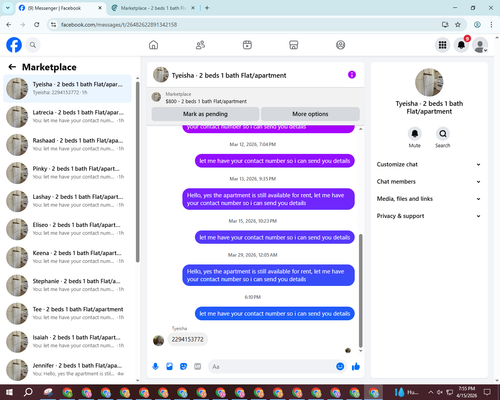The height and width of the screenshot is (400, 500).
Task: Go to the Home feed icon
Action: tap(153, 45)
